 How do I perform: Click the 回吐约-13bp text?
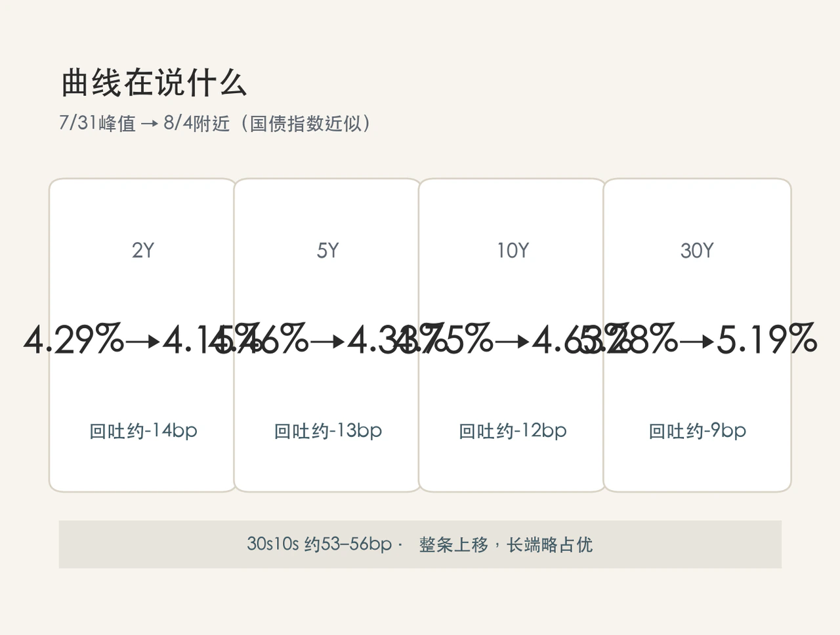tap(327, 431)
